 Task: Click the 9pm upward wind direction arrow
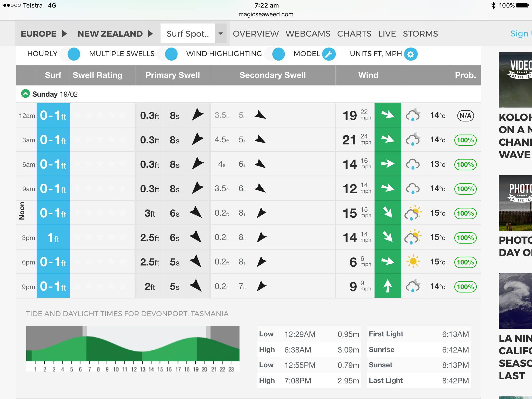388,286
